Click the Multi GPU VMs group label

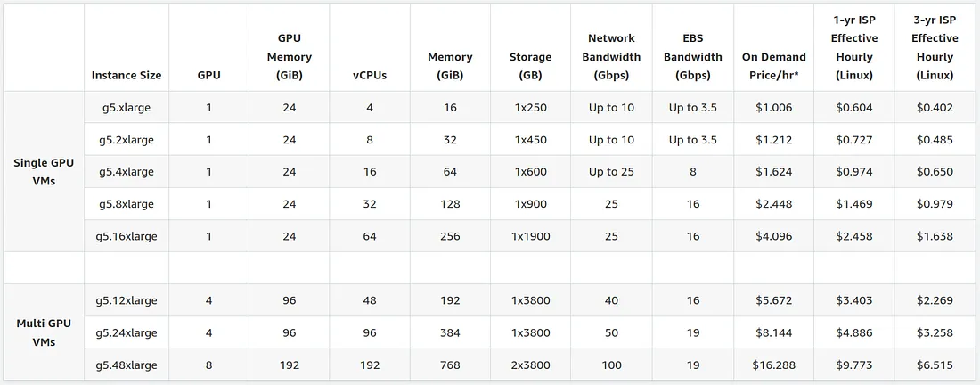pyautogui.click(x=44, y=332)
